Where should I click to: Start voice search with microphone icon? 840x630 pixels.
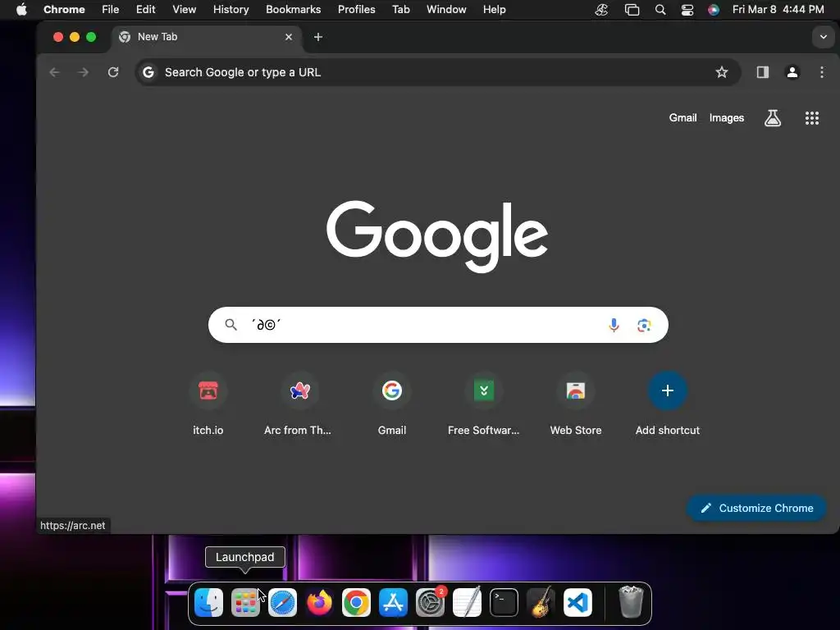click(x=614, y=325)
